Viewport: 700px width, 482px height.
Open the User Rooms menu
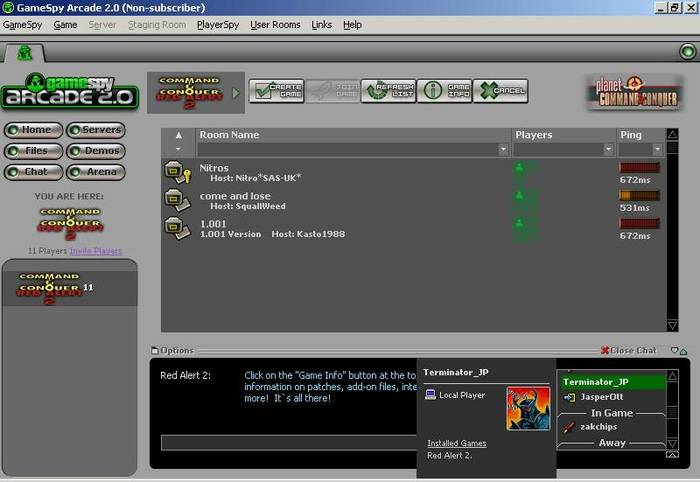coord(275,24)
